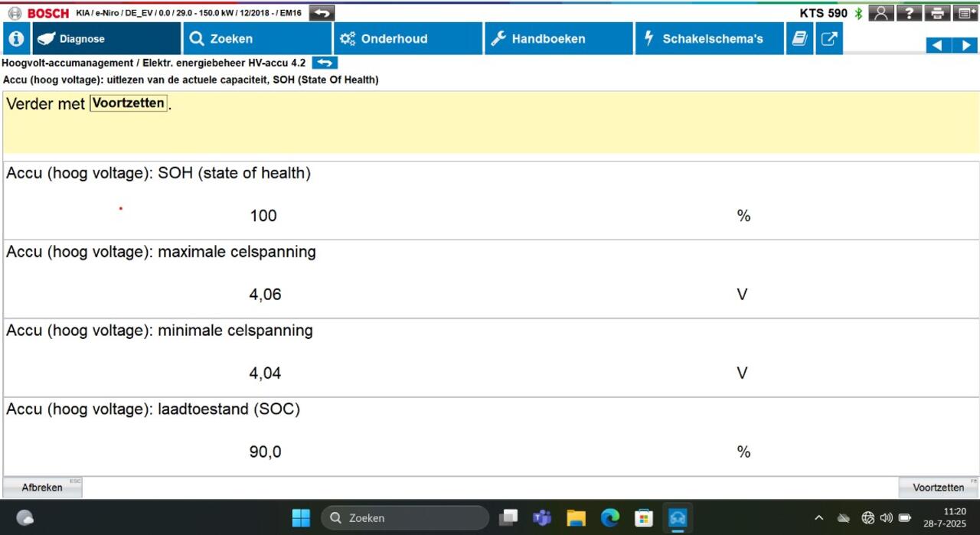Open the book icon tab
980x535 pixels.
tap(799, 39)
